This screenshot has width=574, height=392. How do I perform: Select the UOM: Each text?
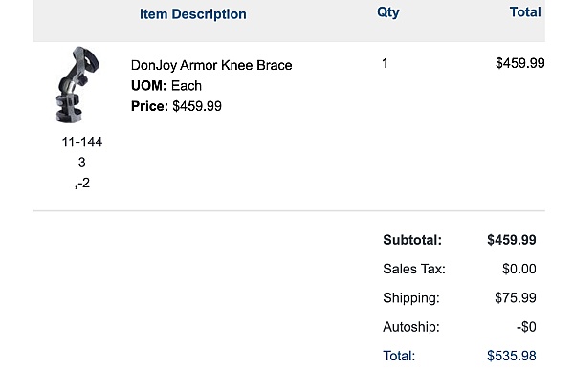coord(166,86)
